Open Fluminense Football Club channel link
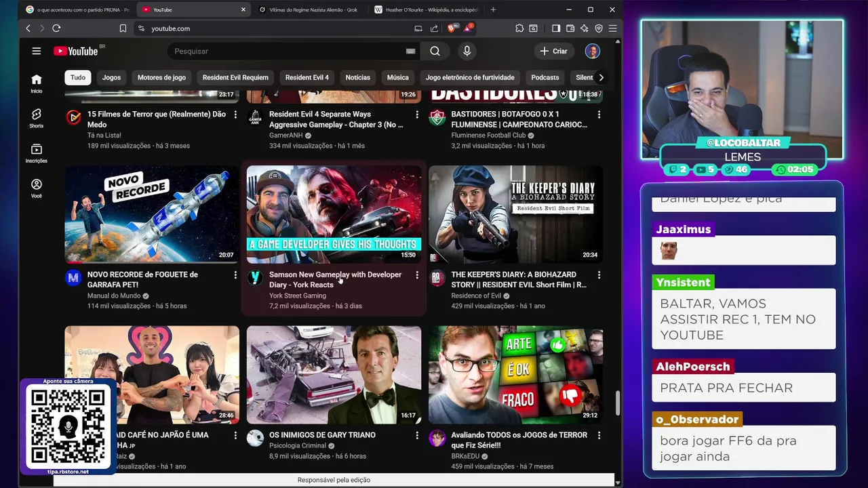 click(488, 136)
